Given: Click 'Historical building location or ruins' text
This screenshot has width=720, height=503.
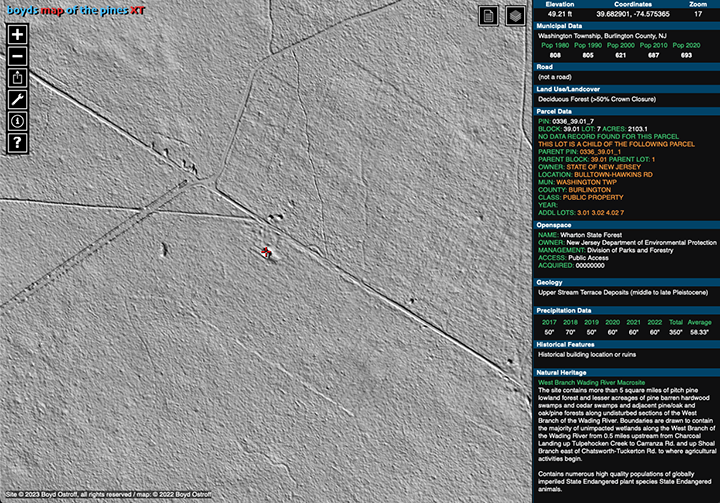Looking at the screenshot, I should [587, 355].
